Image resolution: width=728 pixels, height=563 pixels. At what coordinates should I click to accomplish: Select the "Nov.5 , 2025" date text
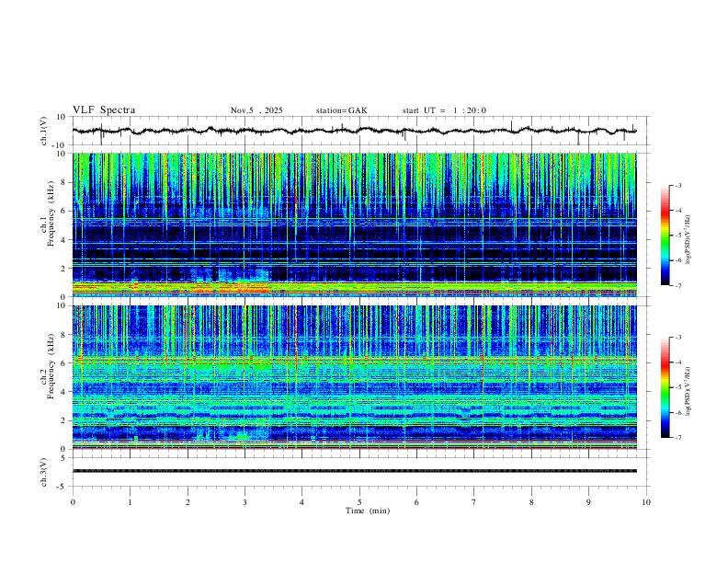(256, 110)
